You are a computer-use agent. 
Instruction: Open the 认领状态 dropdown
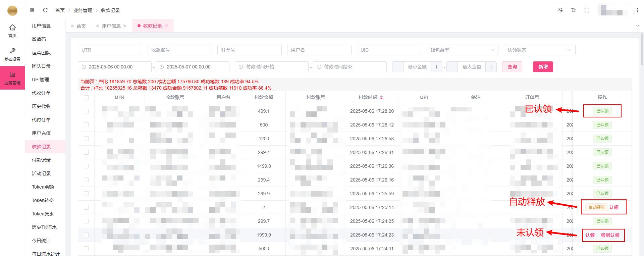[x=539, y=50]
